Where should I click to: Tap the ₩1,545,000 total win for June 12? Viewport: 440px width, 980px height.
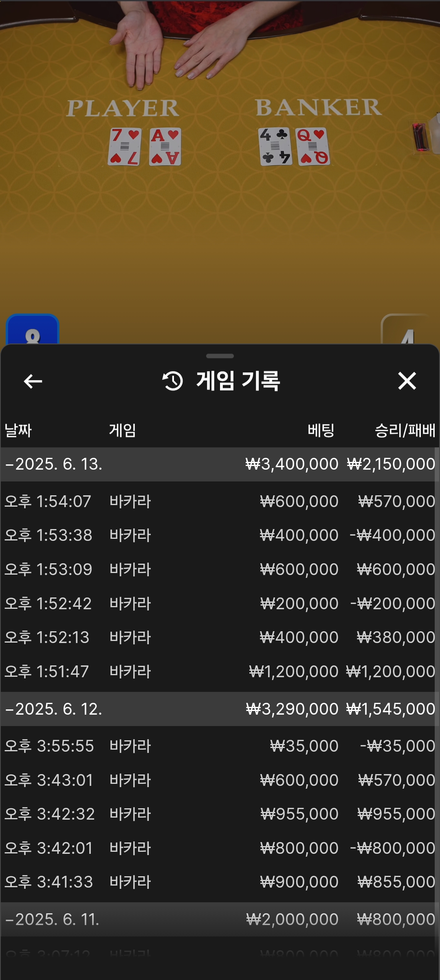(391, 709)
